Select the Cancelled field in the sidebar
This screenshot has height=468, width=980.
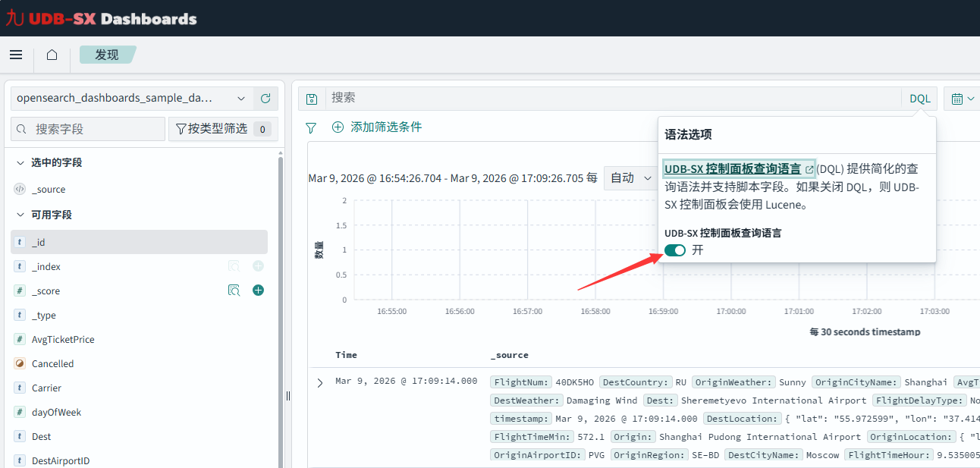[53, 363]
